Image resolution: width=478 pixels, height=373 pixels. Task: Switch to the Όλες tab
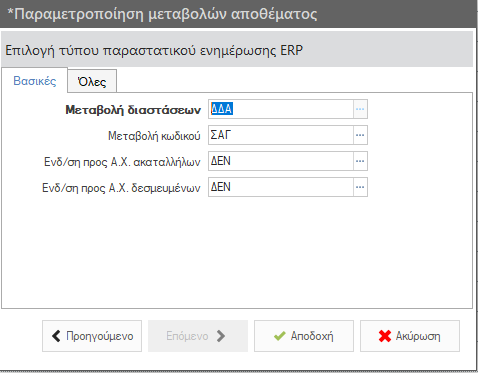click(92, 81)
